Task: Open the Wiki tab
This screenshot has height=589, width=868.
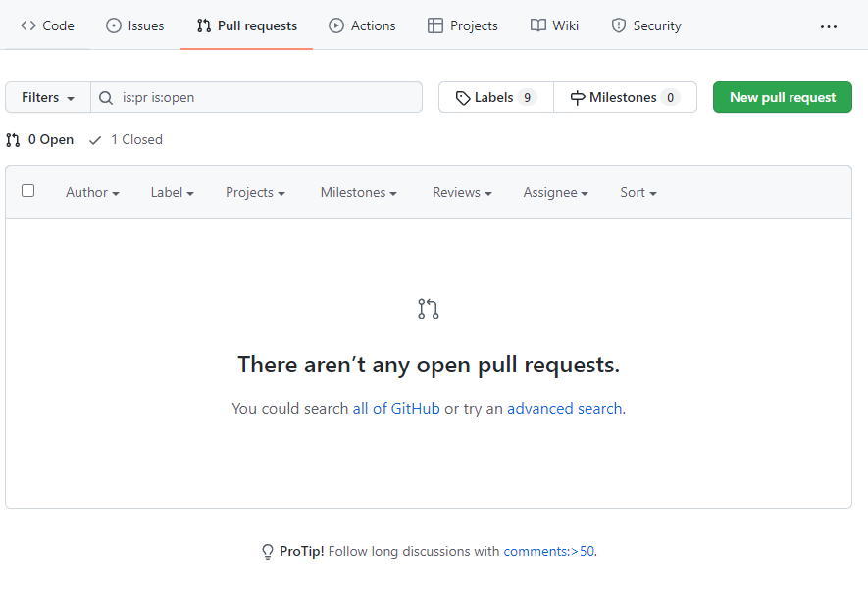Action: pyautogui.click(x=554, y=25)
